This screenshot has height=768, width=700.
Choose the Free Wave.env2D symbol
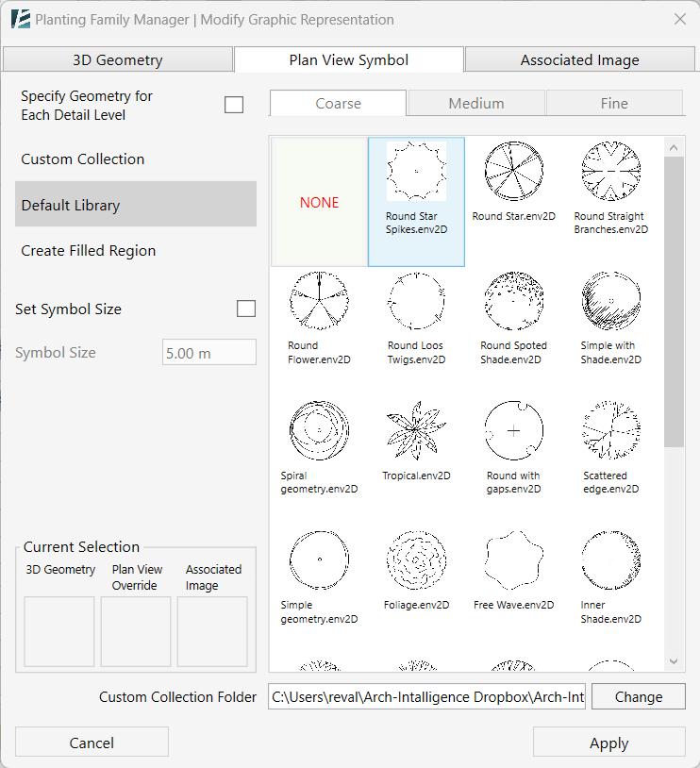[x=513, y=559]
